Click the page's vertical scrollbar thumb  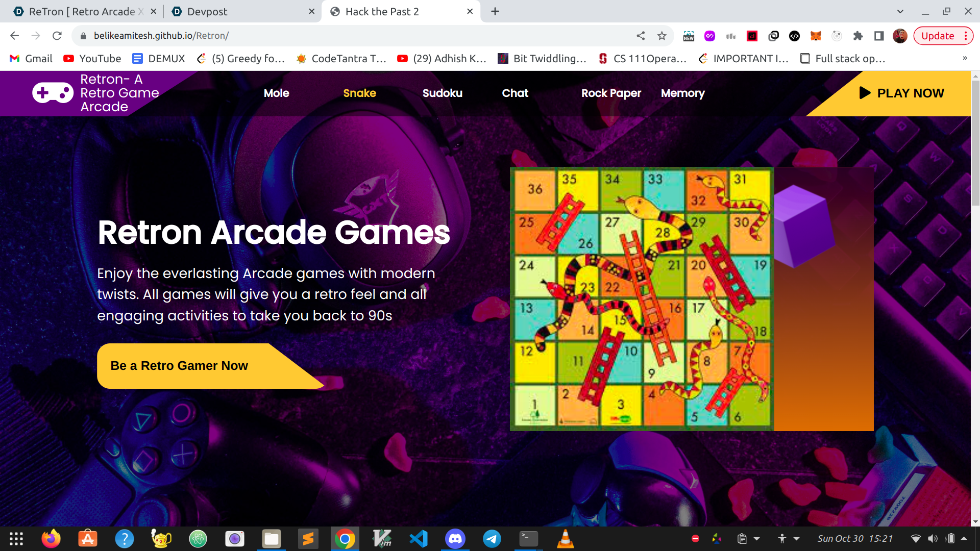click(975, 143)
